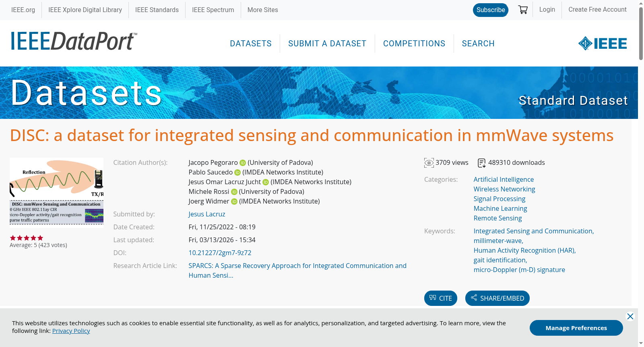Go to COMPETITIONS section
This screenshot has width=644, height=347.
pos(414,44)
